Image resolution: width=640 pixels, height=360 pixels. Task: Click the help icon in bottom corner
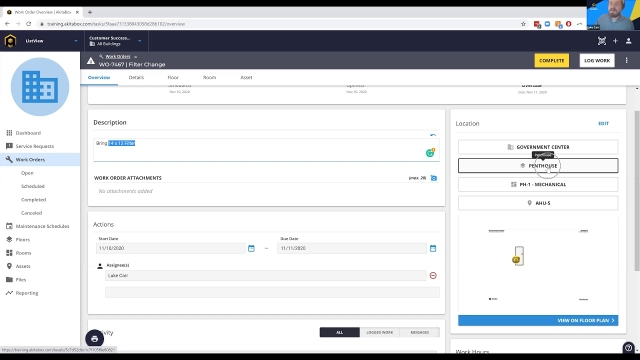click(x=629, y=348)
